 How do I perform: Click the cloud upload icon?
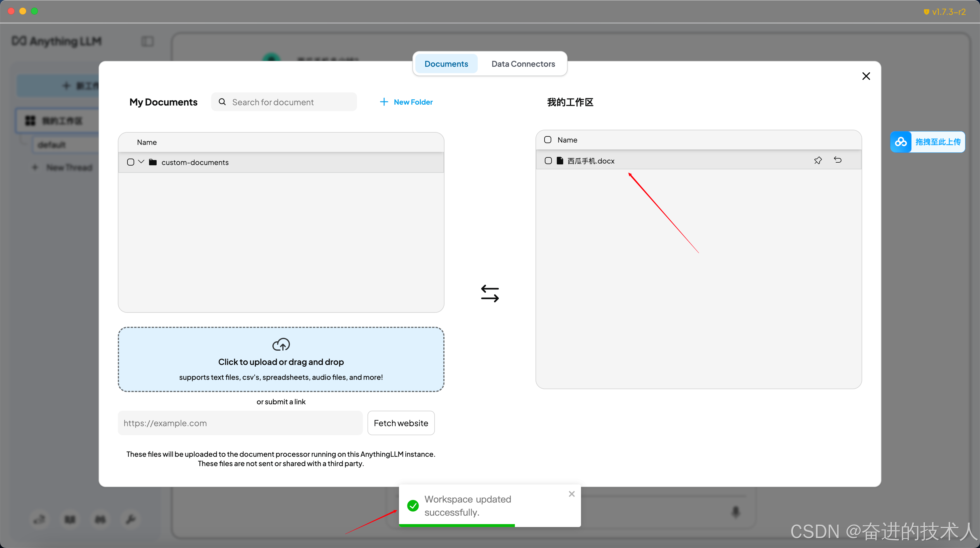[x=281, y=345]
